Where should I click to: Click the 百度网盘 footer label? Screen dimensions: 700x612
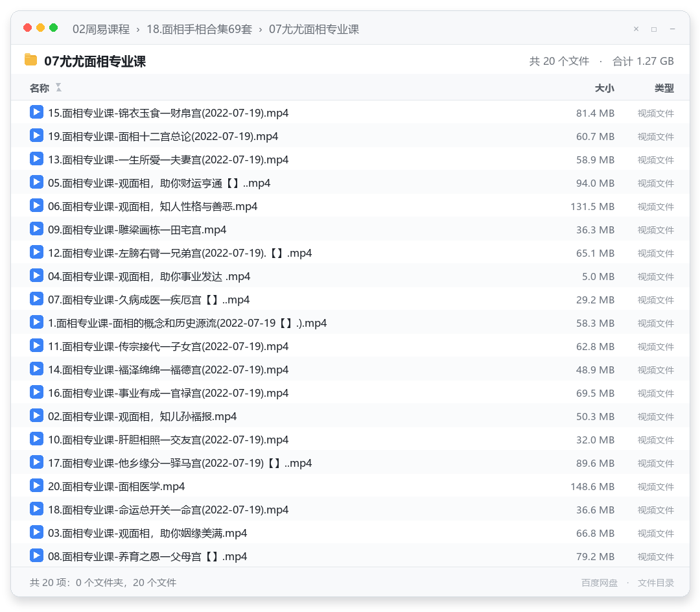pos(600,583)
